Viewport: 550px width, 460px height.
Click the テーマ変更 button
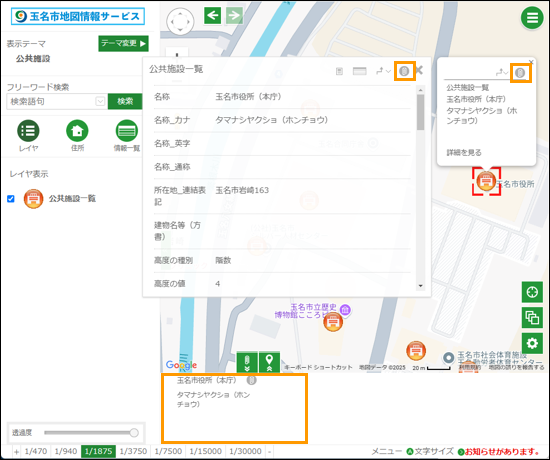click(123, 44)
